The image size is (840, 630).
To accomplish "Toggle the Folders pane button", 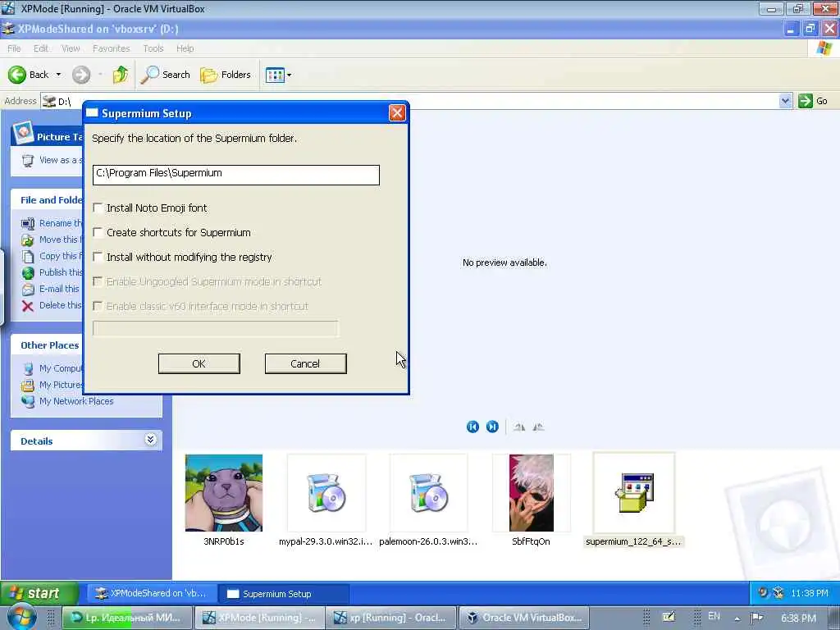I will coord(226,75).
